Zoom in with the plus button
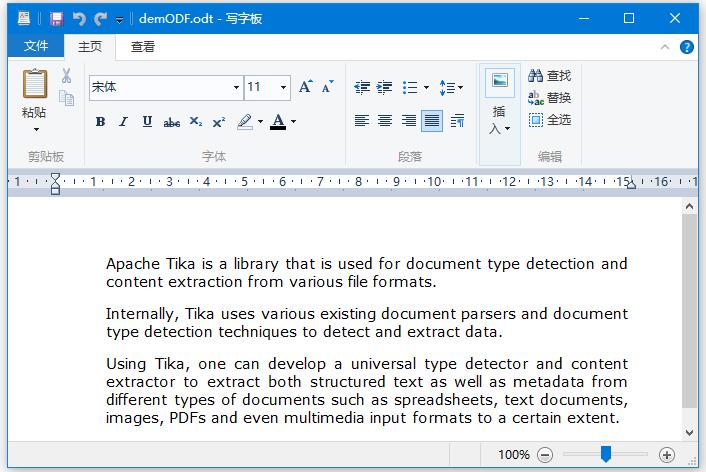 pyautogui.click(x=667, y=455)
